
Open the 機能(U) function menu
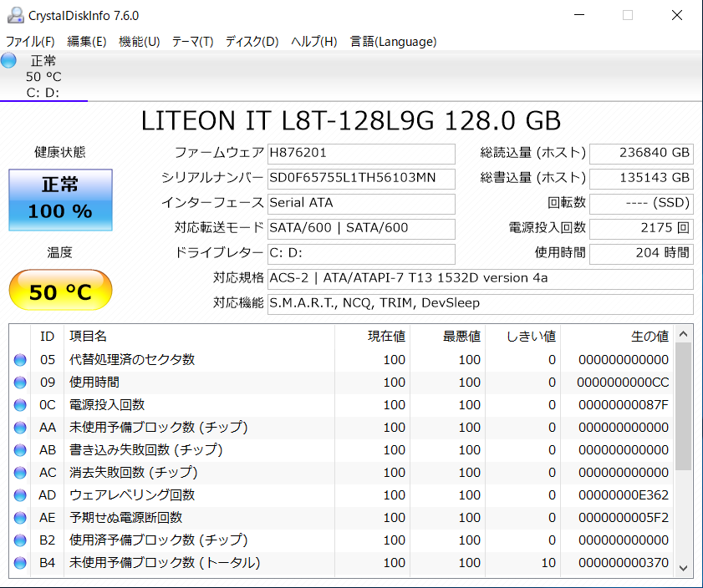point(140,41)
